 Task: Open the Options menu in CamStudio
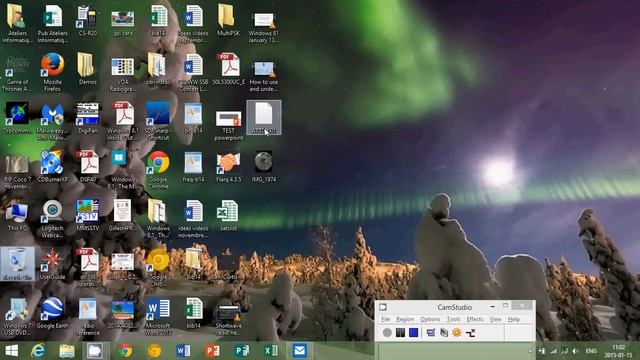[430, 319]
